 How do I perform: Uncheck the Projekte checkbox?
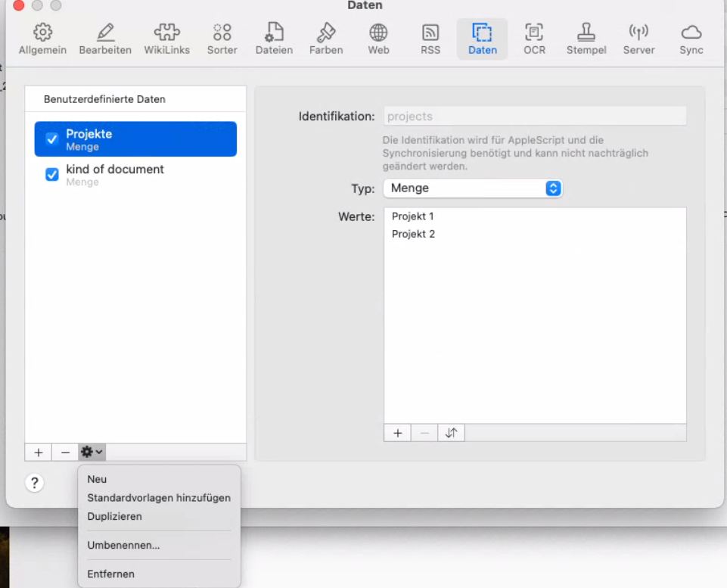(52, 139)
